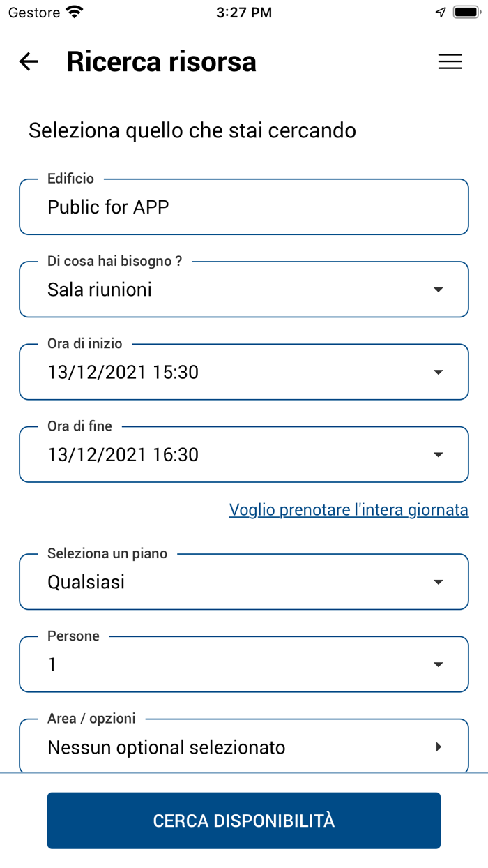The image size is (488, 868).
Task: Navigate back using the left arrow
Action: tap(28, 61)
